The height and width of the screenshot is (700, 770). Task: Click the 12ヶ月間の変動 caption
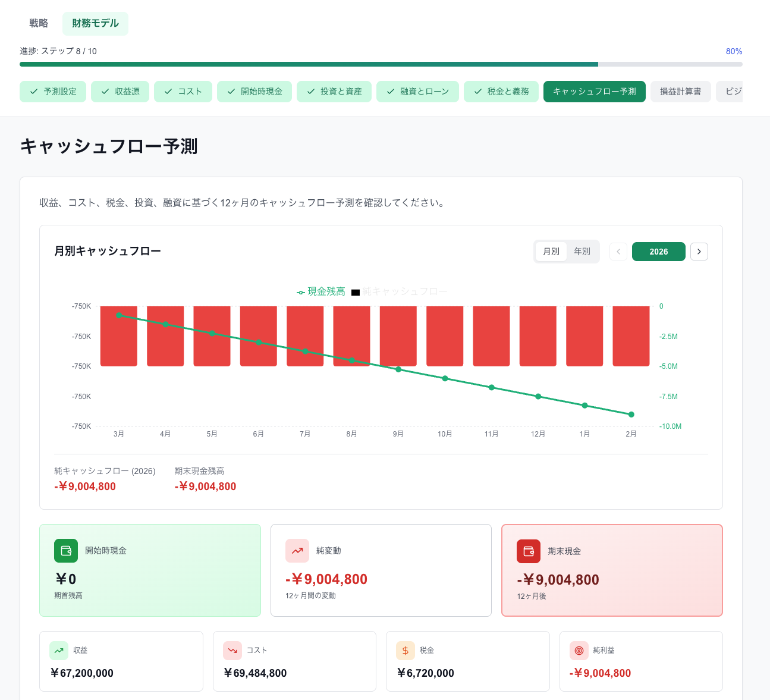pyautogui.click(x=310, y=595)
